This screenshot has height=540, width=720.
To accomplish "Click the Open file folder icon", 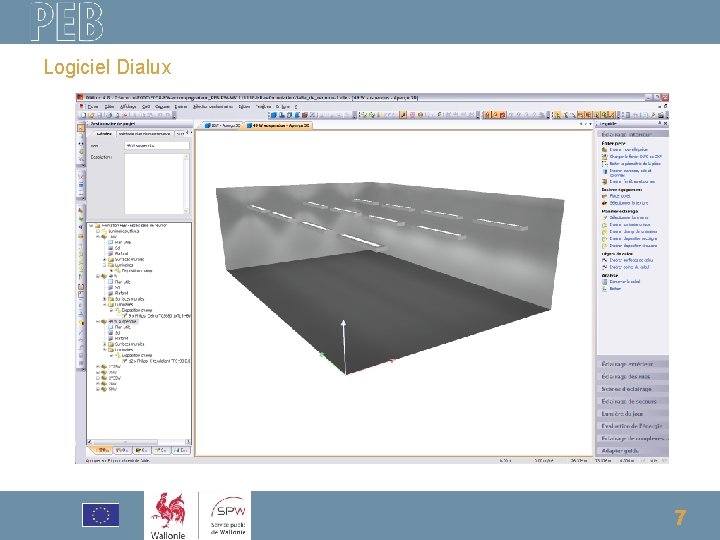I will [x=91, y=115].
